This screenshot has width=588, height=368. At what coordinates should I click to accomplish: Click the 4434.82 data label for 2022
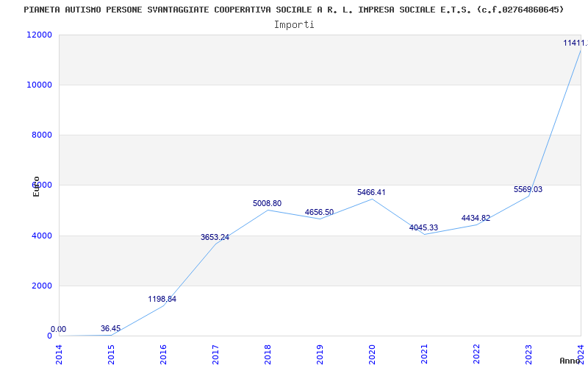476,219
